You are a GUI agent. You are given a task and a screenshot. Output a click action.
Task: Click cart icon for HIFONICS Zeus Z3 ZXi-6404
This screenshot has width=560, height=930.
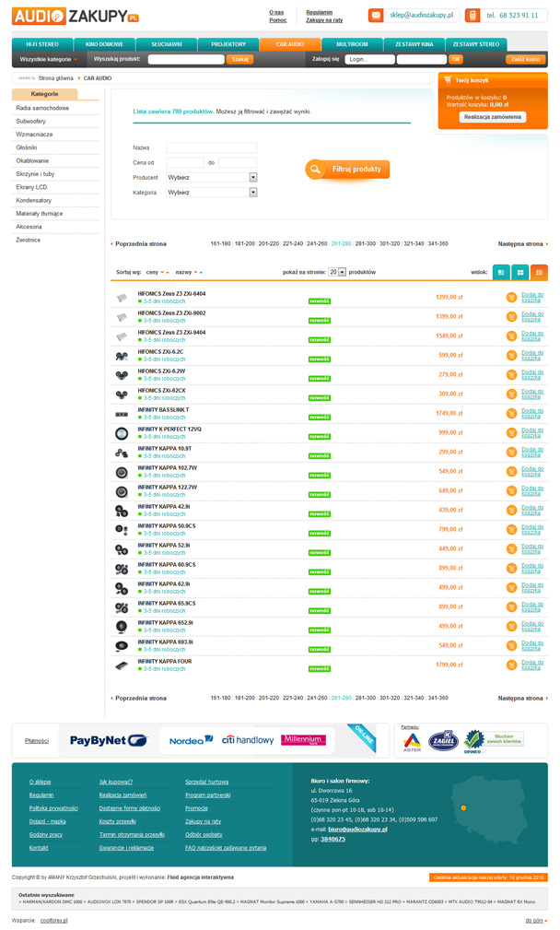click(511, 297)
